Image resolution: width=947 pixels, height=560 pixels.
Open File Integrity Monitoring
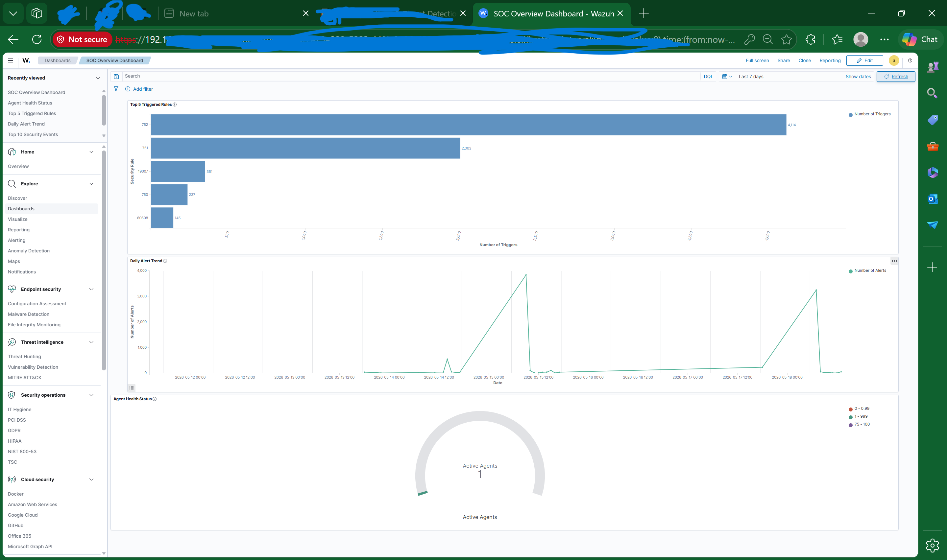point(34,325)
